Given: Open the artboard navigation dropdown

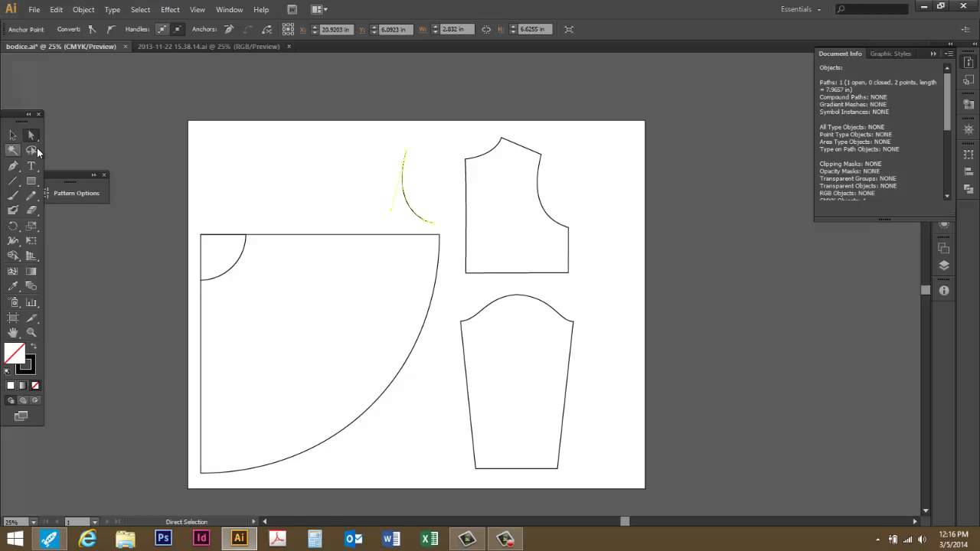Looking at the screenshot, I should (94, 522).
